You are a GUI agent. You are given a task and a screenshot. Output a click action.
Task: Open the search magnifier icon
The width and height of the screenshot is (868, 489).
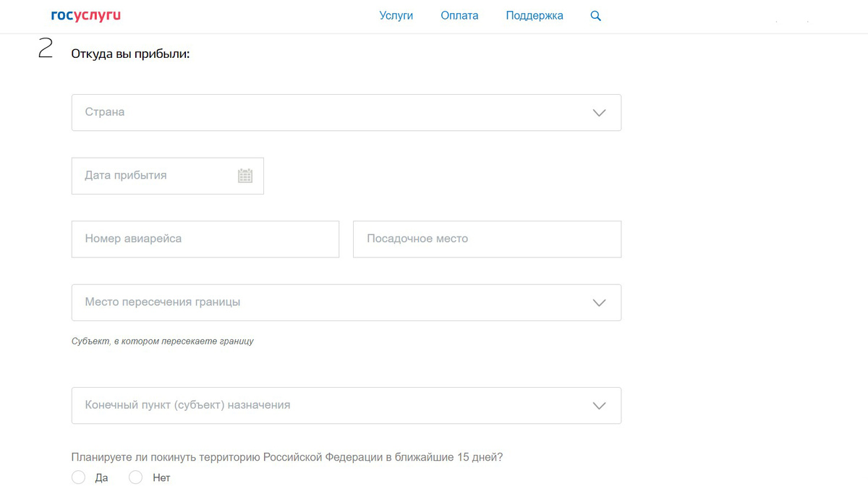pyautogui.click(x=596, y=16)
